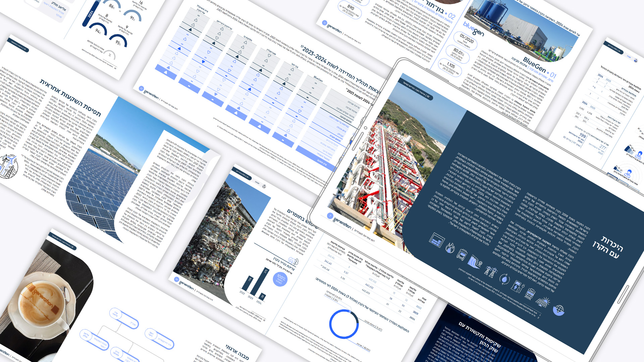644x362 pixels.
Task: Click the 95% gauge
Action: pyautogui.click(x=118, y=41)
